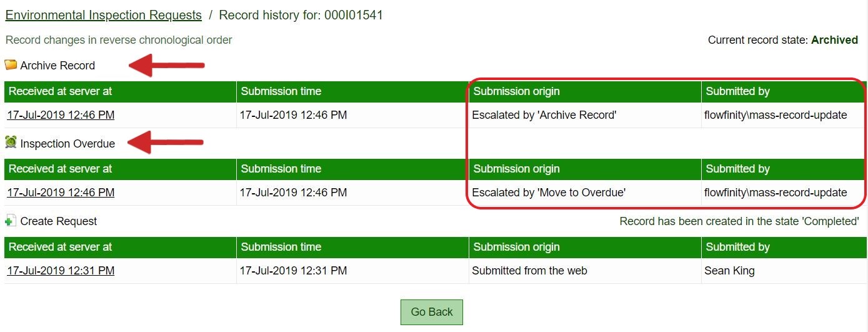Click the Archived current record state text
This screenshot has width=868, height=332.
[834, 40]
